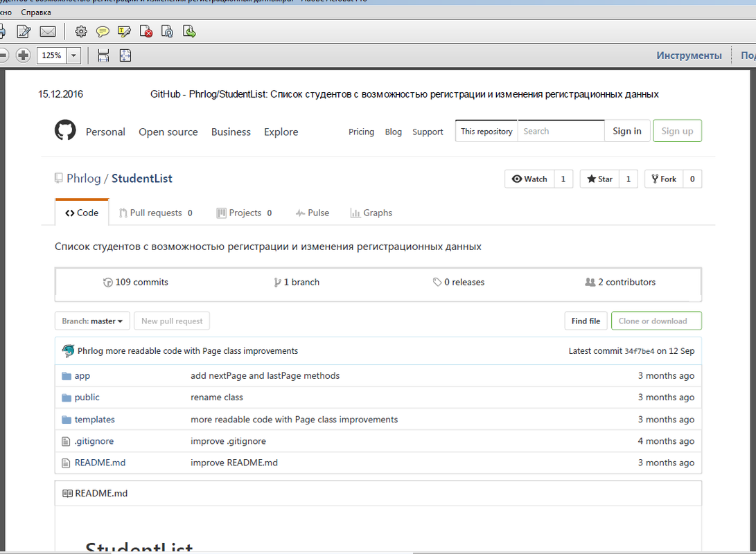
Task: Open the zoom percentage dropdown arrow
Action: point(73,55)
